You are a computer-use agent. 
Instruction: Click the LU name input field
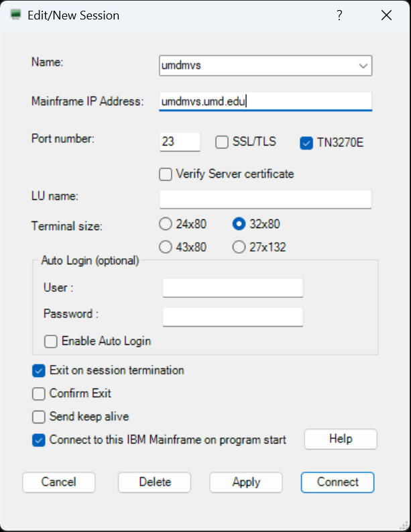click(265, 199)
